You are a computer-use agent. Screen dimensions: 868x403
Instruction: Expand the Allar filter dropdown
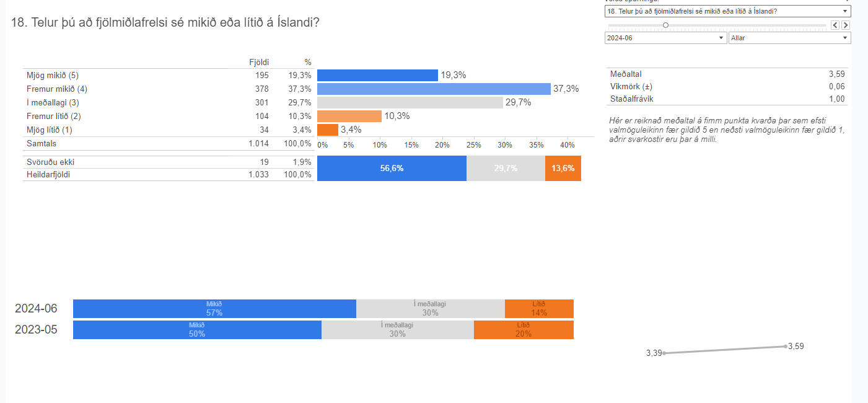point(789,38)
